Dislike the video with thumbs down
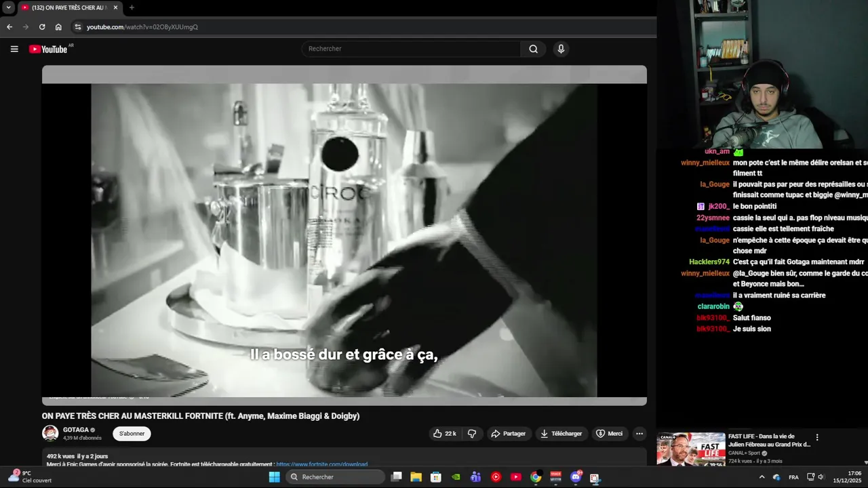 [x=472, y=434]
